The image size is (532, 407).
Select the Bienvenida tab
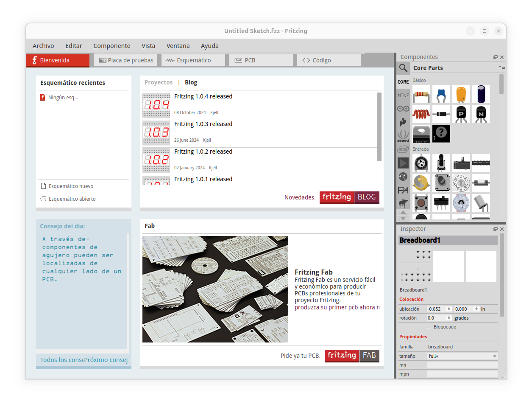pyautogui.click(x=58, y=60)
